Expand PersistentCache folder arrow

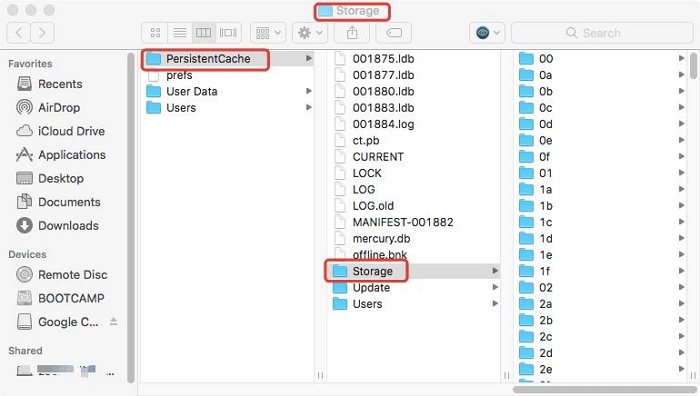[x=308, y=58]
